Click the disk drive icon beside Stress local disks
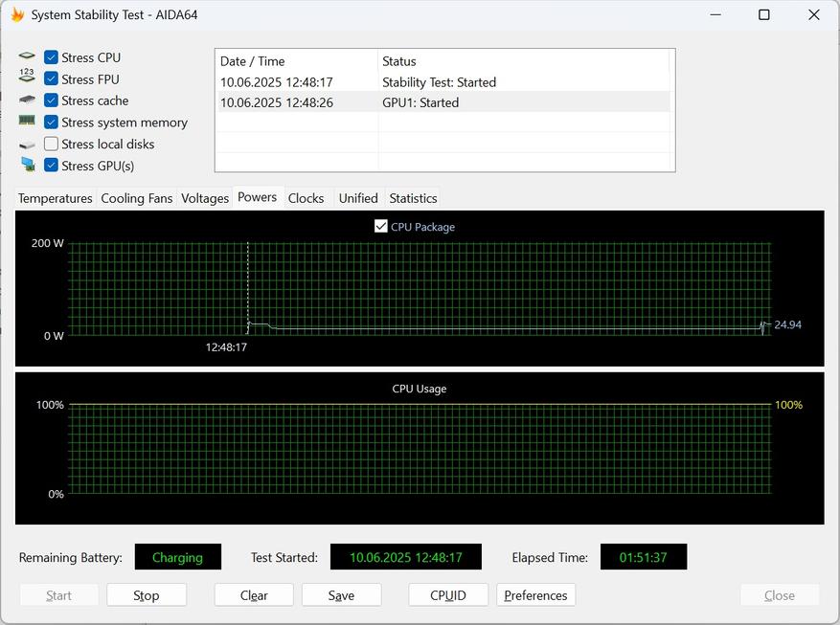This screenshot has width=840, height=625. [x=27, y=145]
